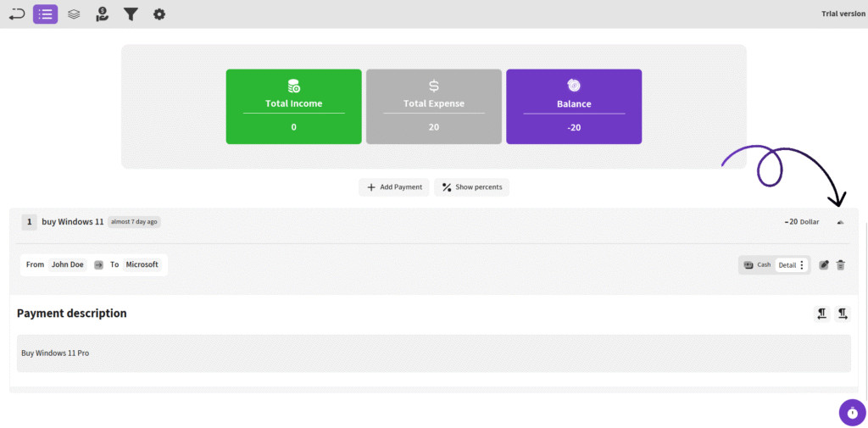Toggle Show percents

[471, 187]
